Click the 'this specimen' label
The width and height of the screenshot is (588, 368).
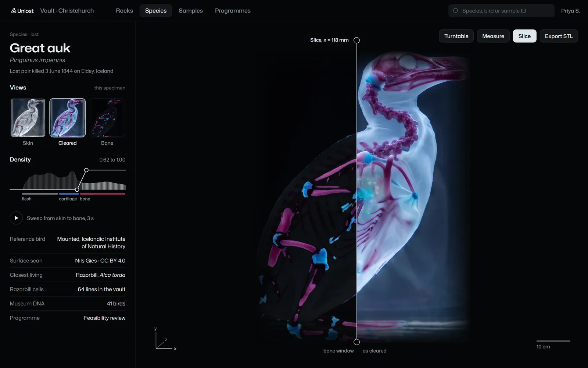point(110,88)
